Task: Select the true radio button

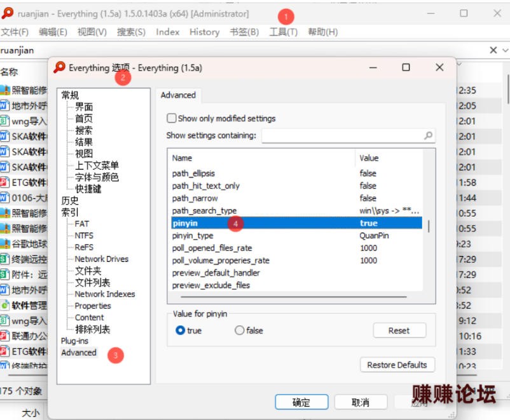Action: coord(180,330)
